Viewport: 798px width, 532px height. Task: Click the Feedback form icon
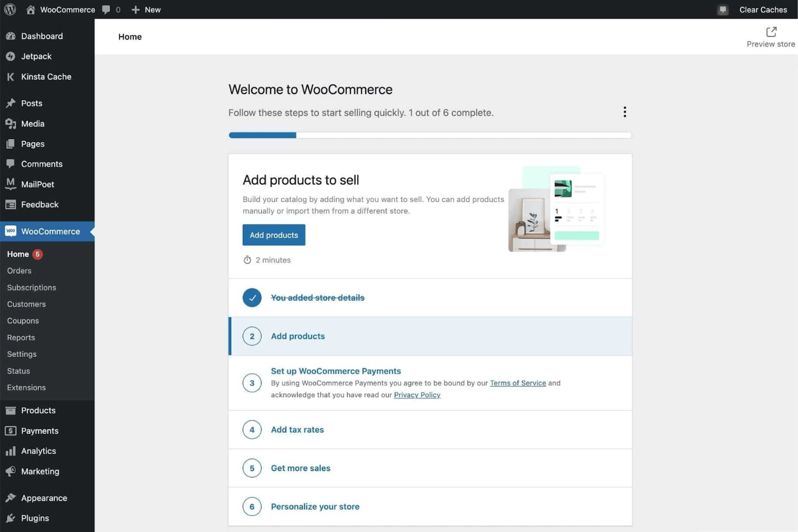[10, 204]
